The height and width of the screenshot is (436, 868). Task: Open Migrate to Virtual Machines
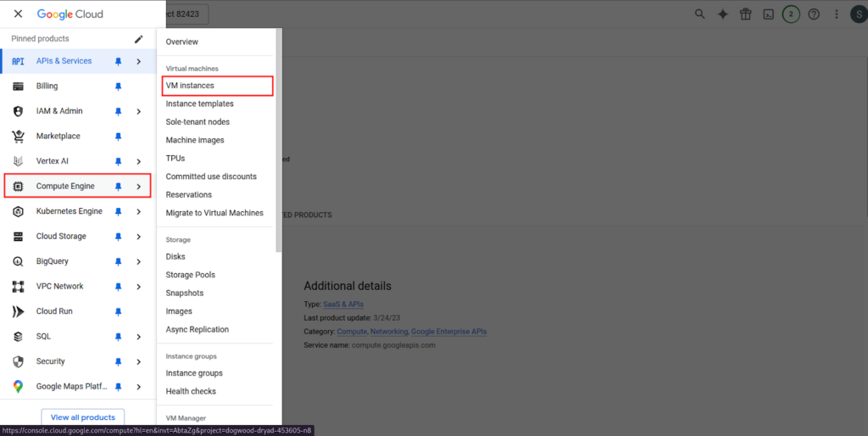214,213
